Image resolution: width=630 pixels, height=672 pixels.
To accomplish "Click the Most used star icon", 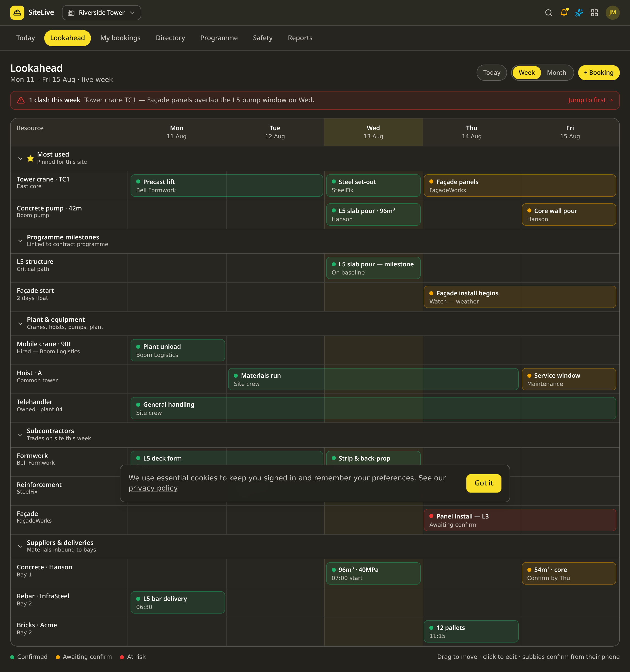I will [30, 158].
